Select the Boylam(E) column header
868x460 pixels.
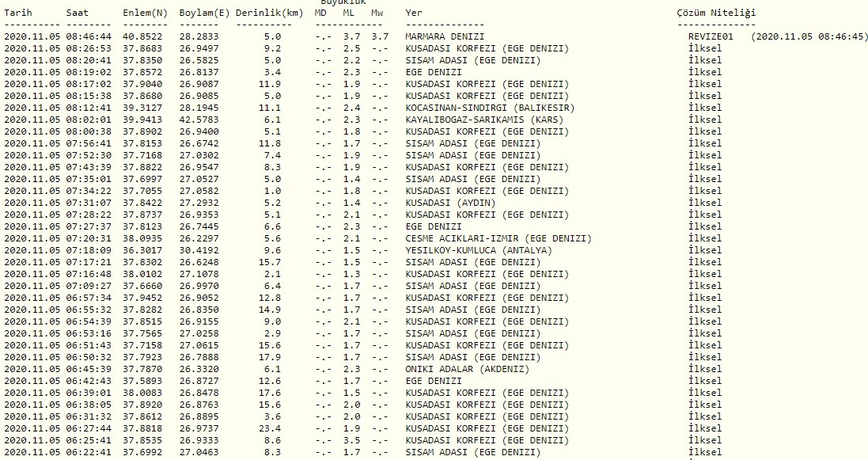click(205, 13)
